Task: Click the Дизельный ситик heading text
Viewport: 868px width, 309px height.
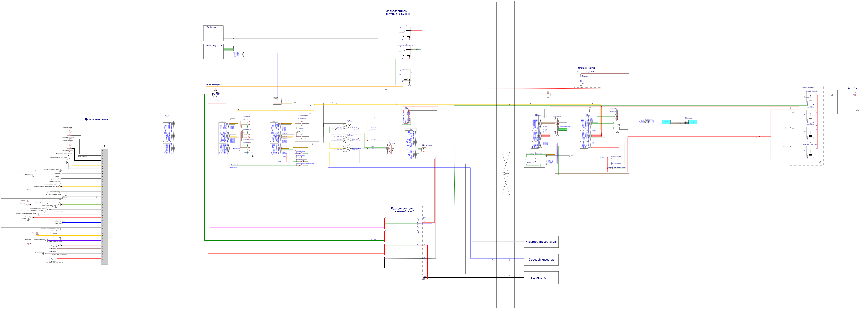Action: [96, 119]
